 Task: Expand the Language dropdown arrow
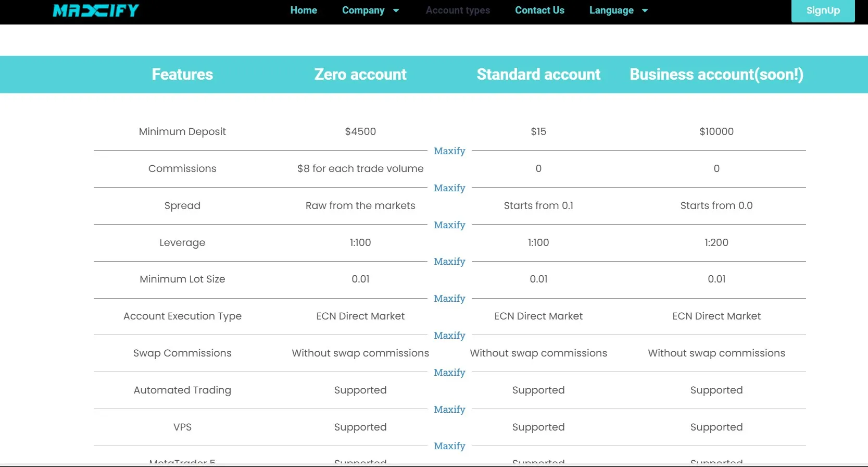[x=645, y=10]
